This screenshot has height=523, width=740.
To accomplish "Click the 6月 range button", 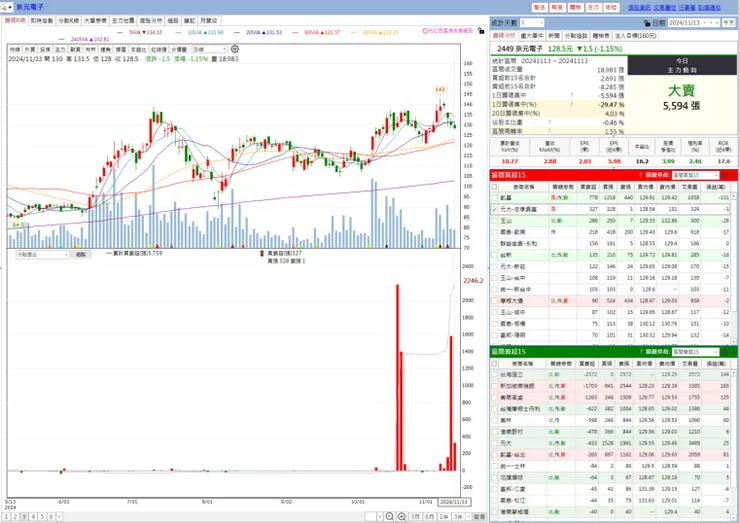I will [429, 516].
